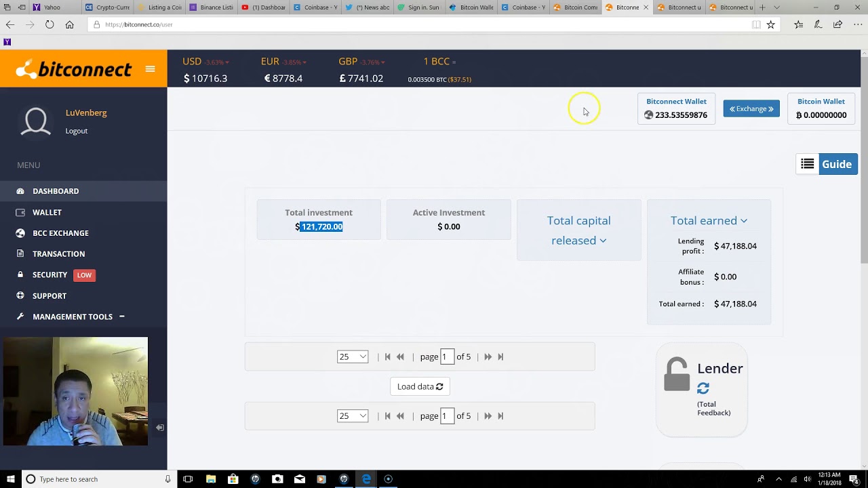This screenshot has width=868, height=488.
Task: Click the Dashboard palette icon
Action: click(x=20, y=191)
